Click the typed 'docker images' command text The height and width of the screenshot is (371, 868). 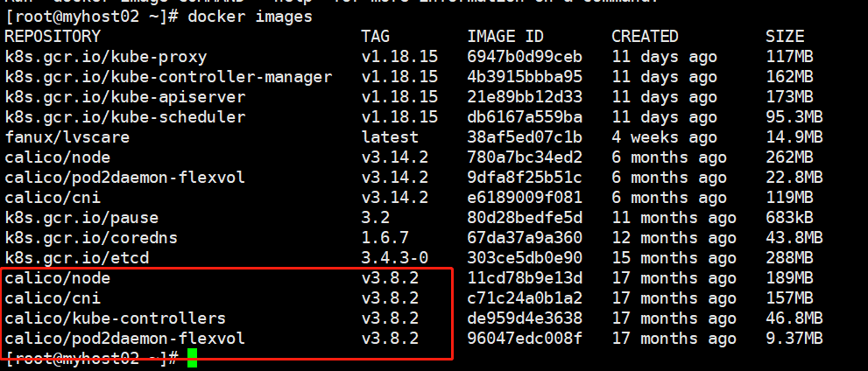pos(251,17)
